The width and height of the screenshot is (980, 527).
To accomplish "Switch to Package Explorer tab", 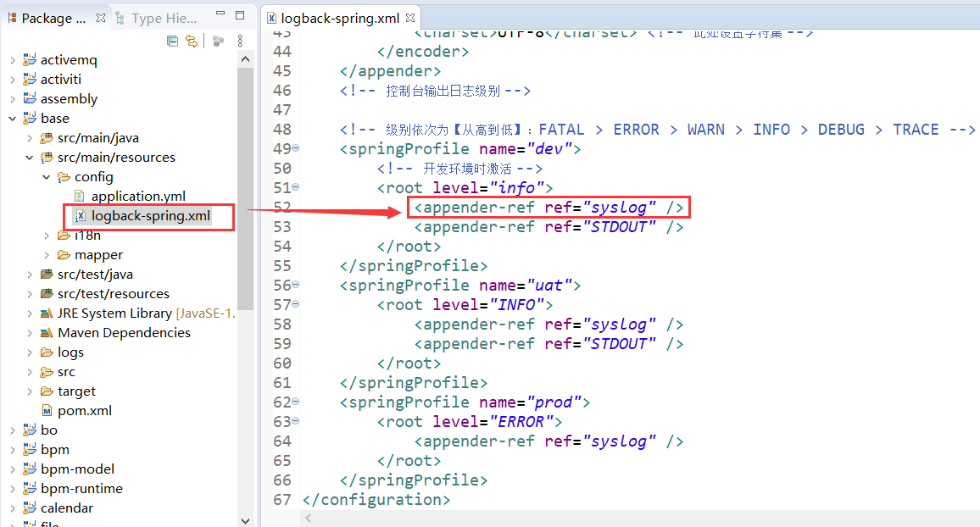I will 53,18.
